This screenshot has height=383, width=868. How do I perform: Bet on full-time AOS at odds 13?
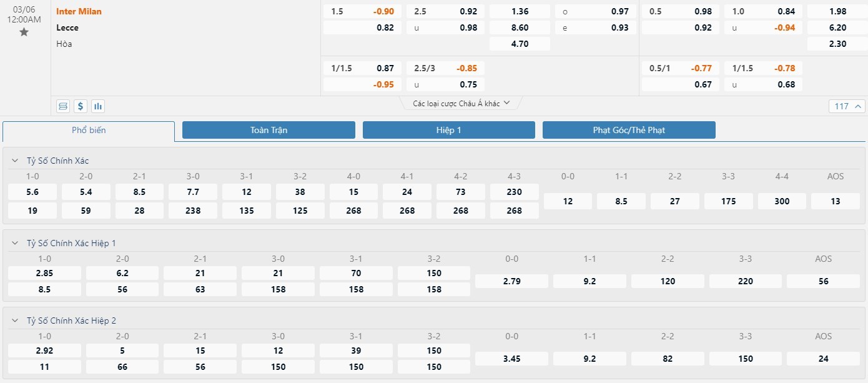[x=835, y=201]
